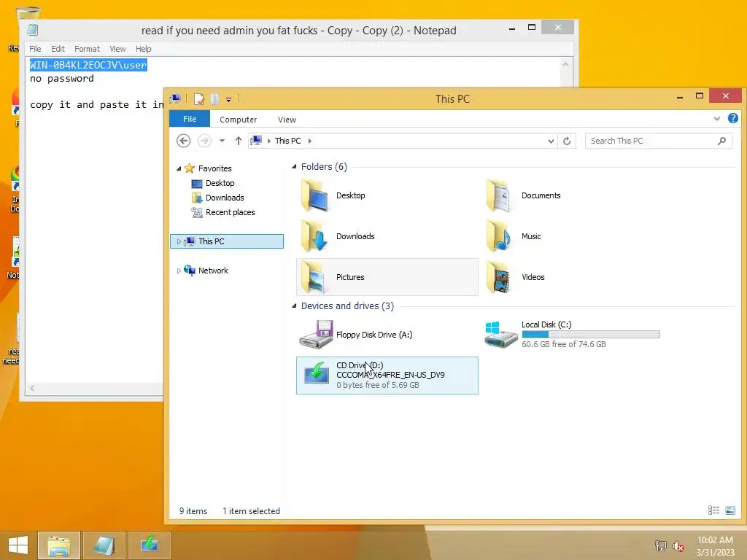Collapse the Folders (6) group

coord(294,167)
